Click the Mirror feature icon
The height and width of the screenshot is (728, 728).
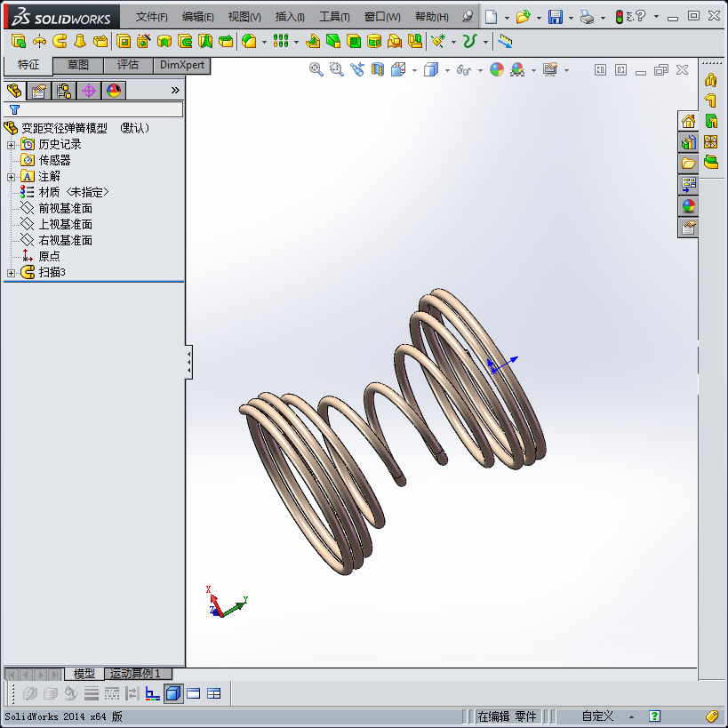point(415,41)
